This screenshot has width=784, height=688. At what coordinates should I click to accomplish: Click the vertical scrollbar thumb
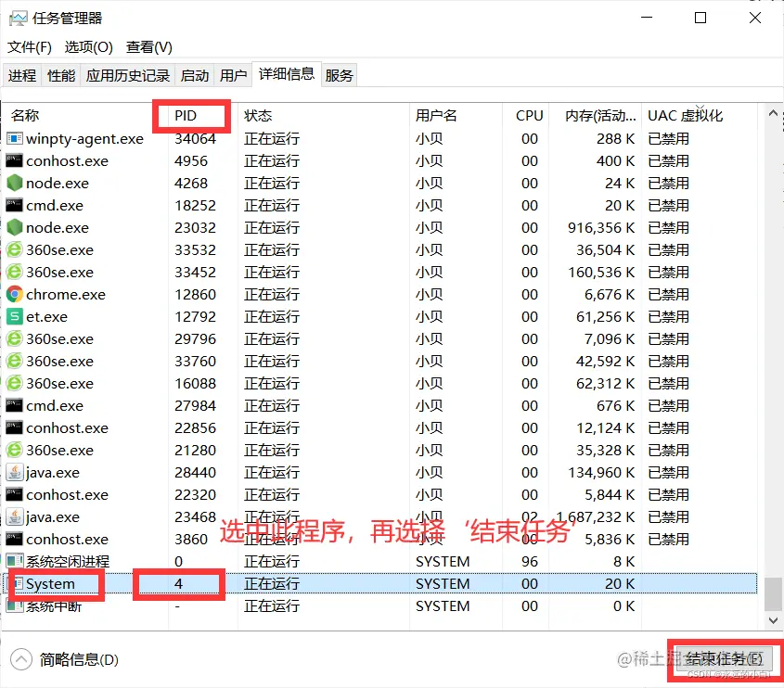(773, 594)
